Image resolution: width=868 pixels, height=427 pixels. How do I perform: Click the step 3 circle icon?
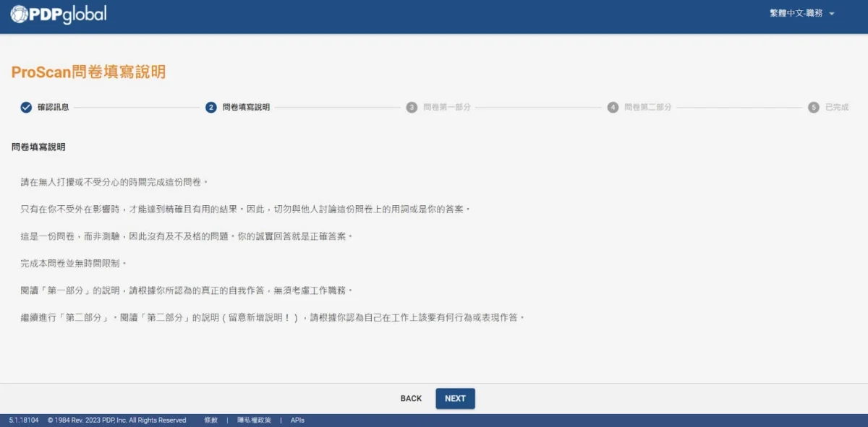click(412, 107)
